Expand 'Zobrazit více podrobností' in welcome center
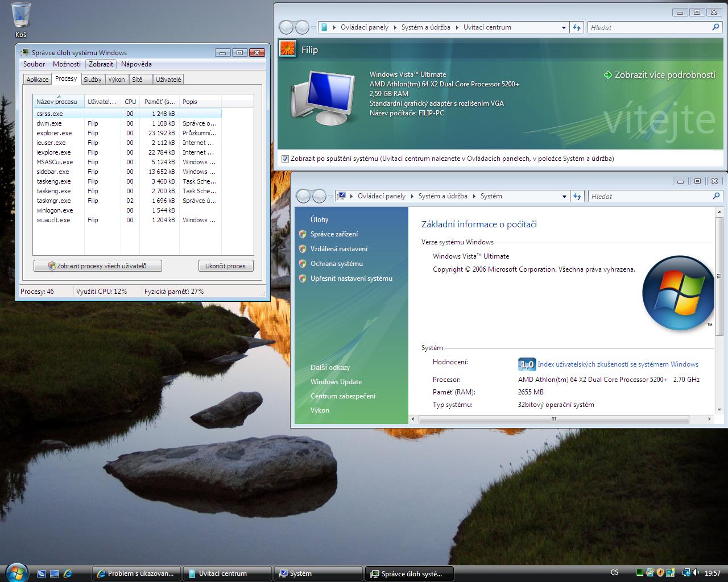The image size is (728, 582). [660, 75]
